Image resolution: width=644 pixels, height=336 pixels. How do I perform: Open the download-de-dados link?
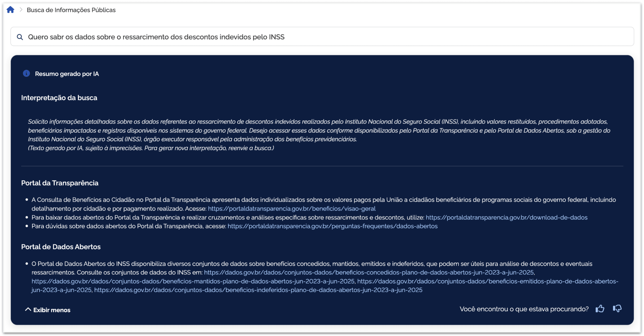[x=506, y=217]
